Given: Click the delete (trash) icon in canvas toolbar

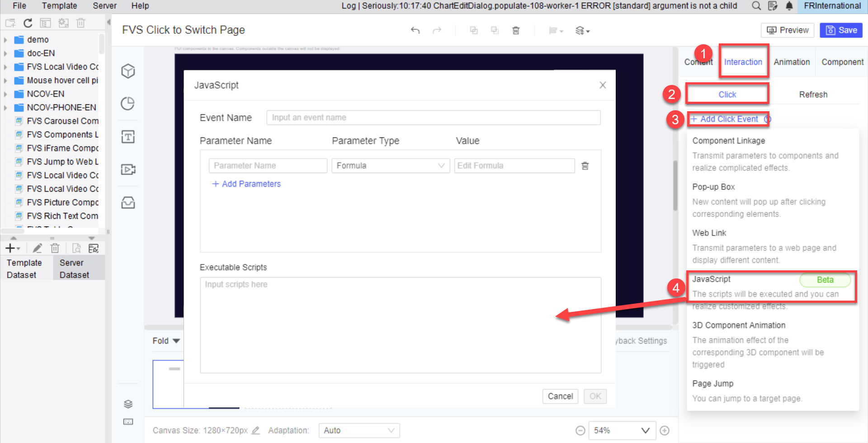Looking at the screenshot, I should pos(515,30).
